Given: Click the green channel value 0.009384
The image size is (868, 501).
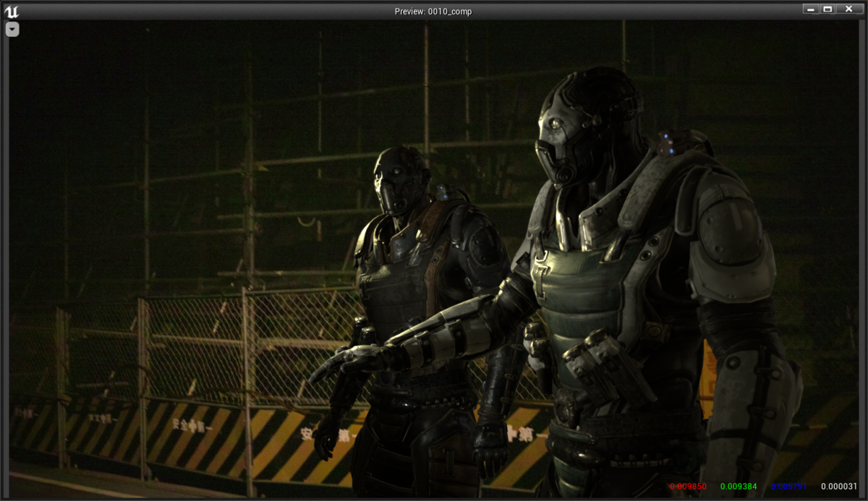Looking at the screenshot, I should [739, 487].
